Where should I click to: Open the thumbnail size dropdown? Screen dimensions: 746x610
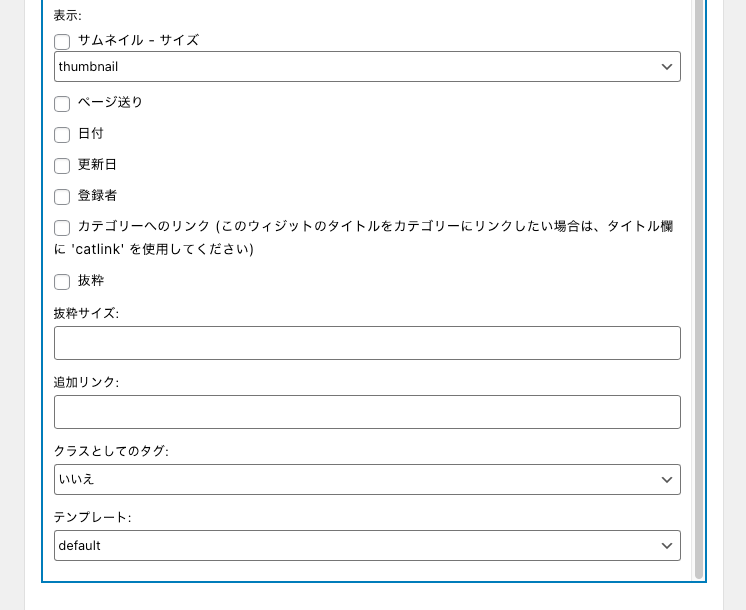(366, 67)
